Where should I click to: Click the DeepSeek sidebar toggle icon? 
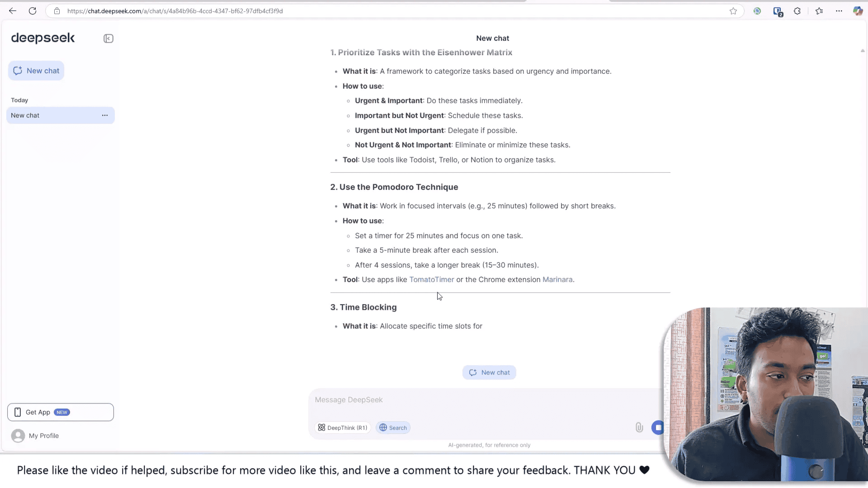pyautogui.click(x=108, y=38)
